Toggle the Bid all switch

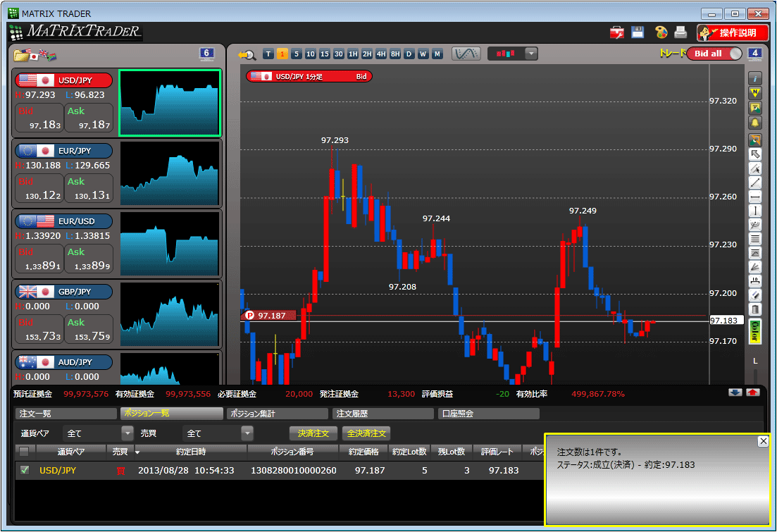[x=714, y=54]
